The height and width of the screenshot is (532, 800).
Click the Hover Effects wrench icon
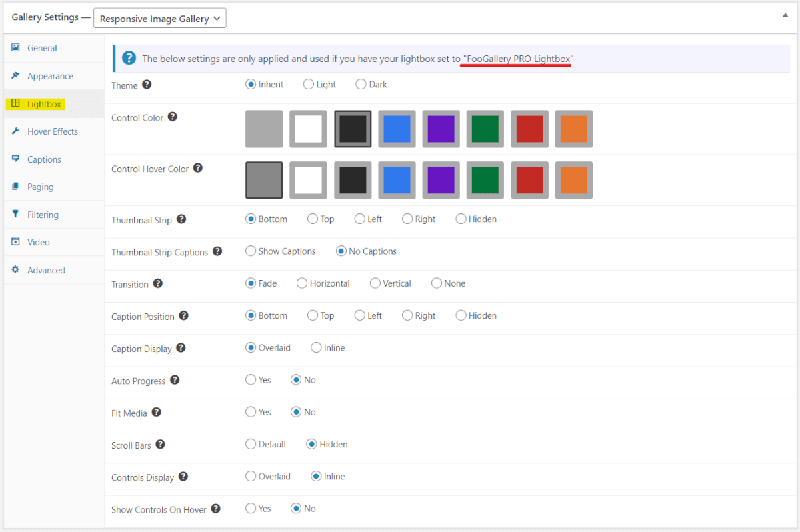pos(15,131)
